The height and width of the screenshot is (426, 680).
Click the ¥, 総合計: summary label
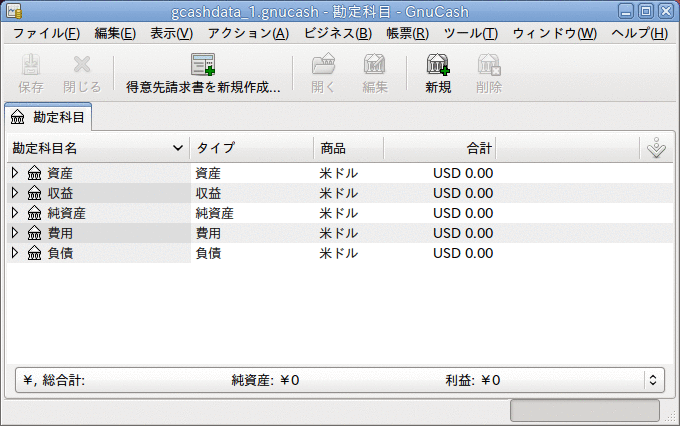54,380
